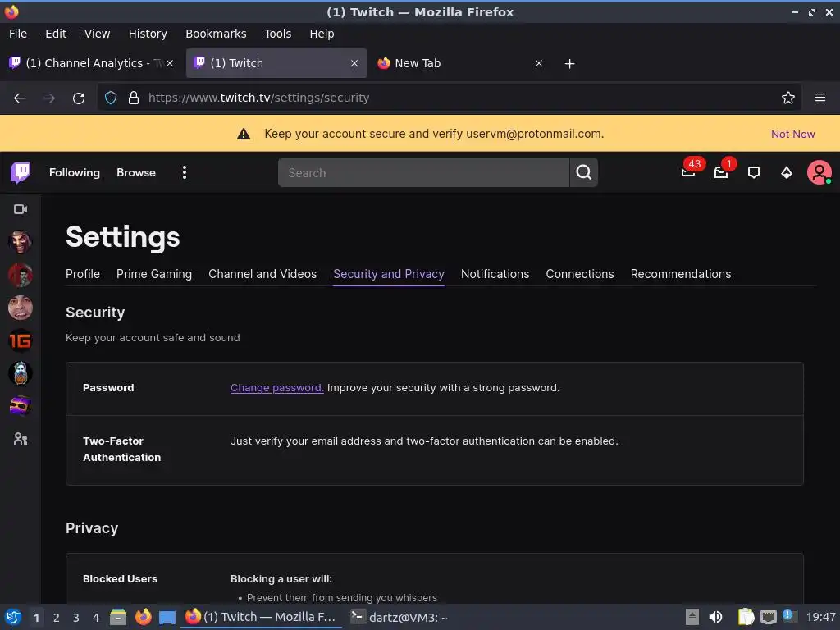Select the Notifications settings tab
The height and width of the screenshot is (630, 840).
[495, 274]
